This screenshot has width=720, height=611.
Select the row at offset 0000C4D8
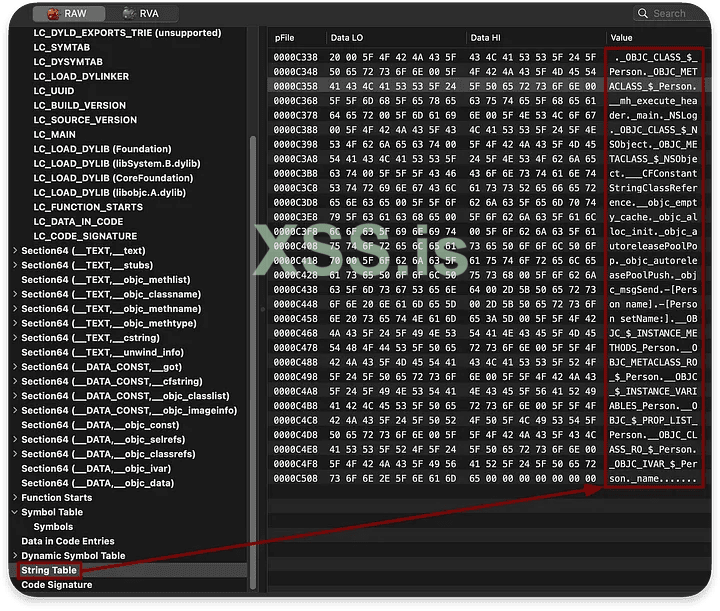point(489,435)
